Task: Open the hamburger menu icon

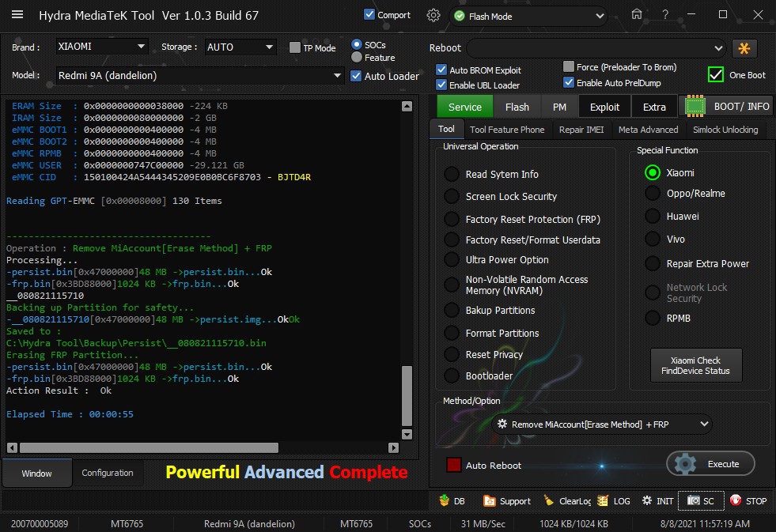Action: click(x=17, y=15)
